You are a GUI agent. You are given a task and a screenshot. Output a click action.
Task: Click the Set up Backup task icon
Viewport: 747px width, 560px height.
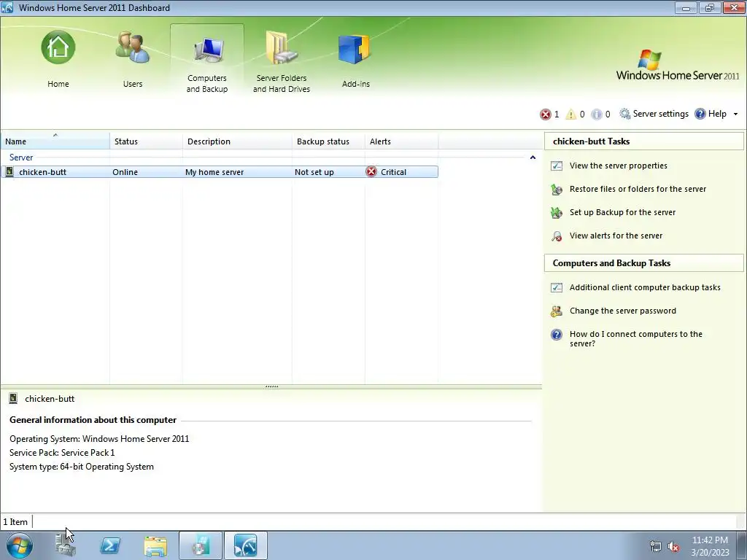pyautogui.click(x=557, y=213)
